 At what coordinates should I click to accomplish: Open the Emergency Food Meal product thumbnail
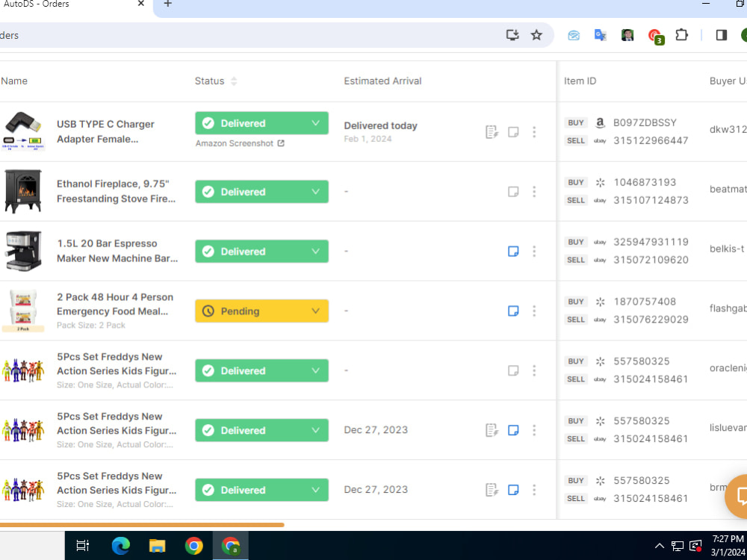click(x=23, y=311)
